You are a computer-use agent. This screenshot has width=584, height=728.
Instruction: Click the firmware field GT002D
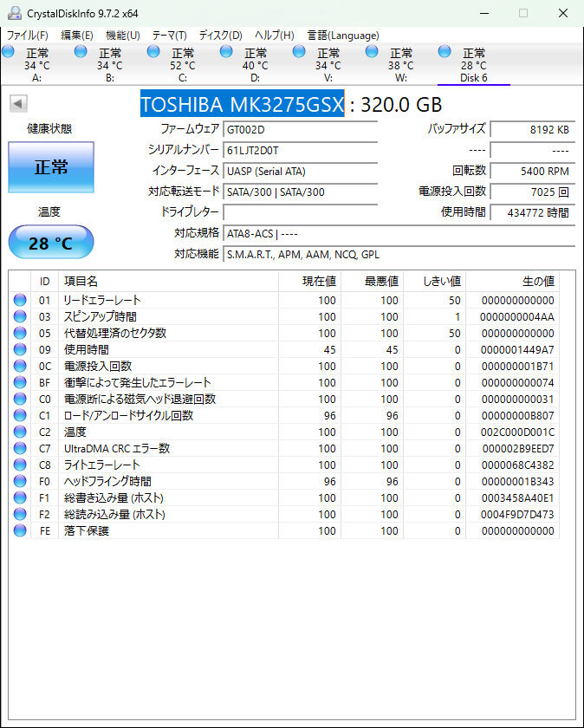coord(301,129)
